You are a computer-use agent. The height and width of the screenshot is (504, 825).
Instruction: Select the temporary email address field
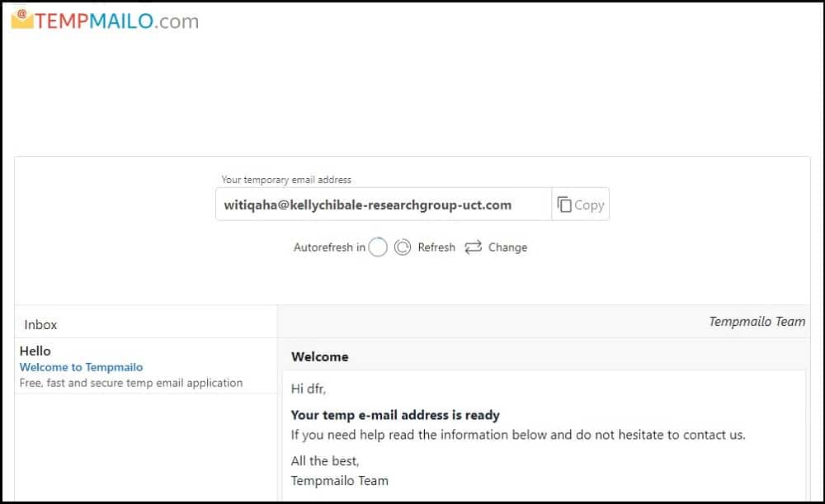click(x=384, y=204)
